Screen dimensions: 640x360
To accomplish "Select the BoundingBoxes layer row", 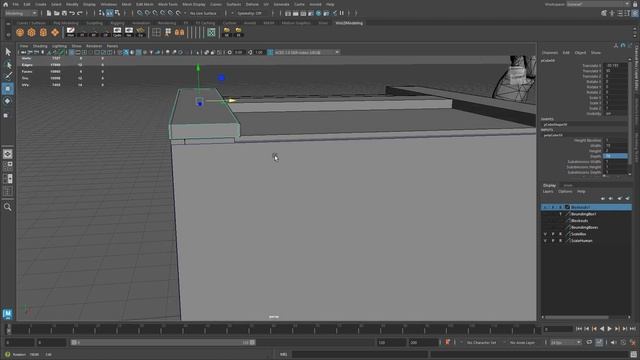I will [587, 227].
